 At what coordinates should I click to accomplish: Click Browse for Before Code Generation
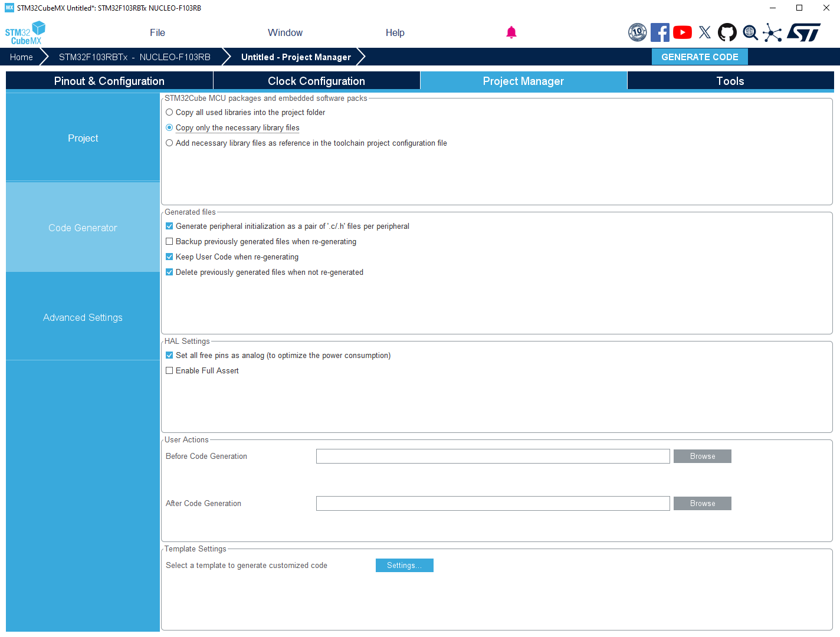click(703, 456)
